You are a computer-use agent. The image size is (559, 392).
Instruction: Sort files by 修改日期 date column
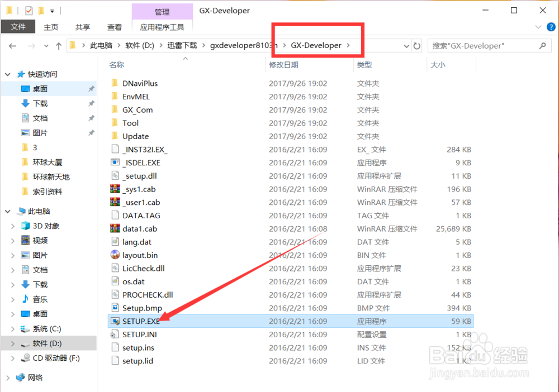(284, 65)
